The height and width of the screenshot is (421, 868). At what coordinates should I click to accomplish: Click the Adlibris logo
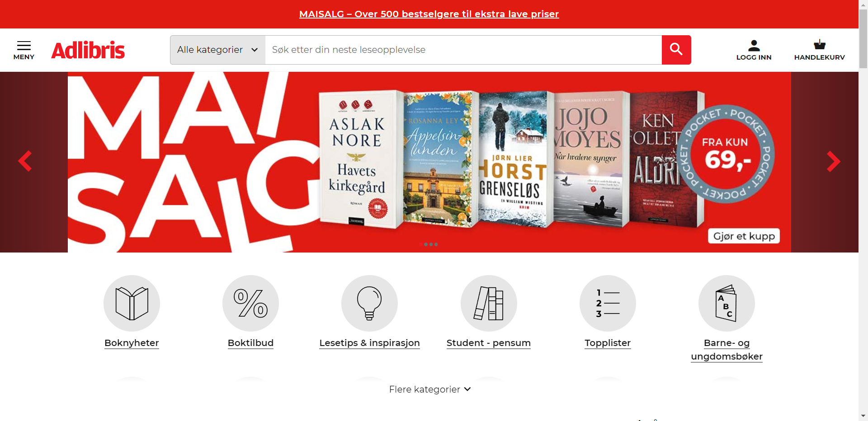coord(88,50)
